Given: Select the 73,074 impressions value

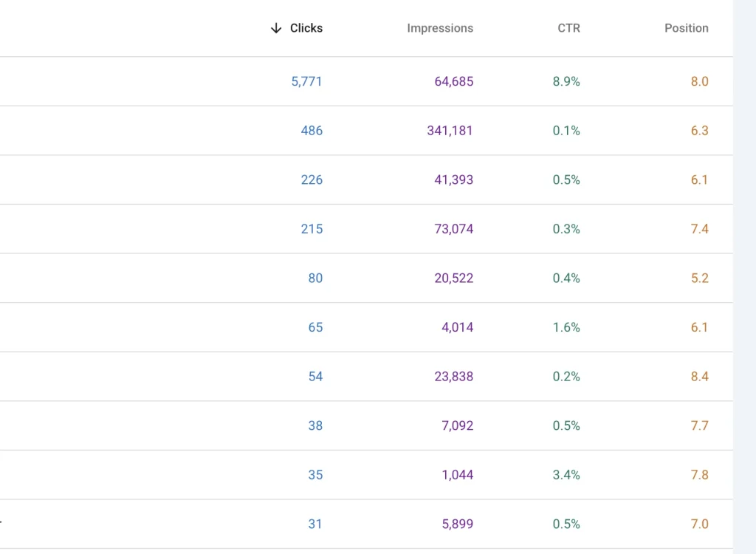Looking at the screenshot, I should [x=454, y=229].
